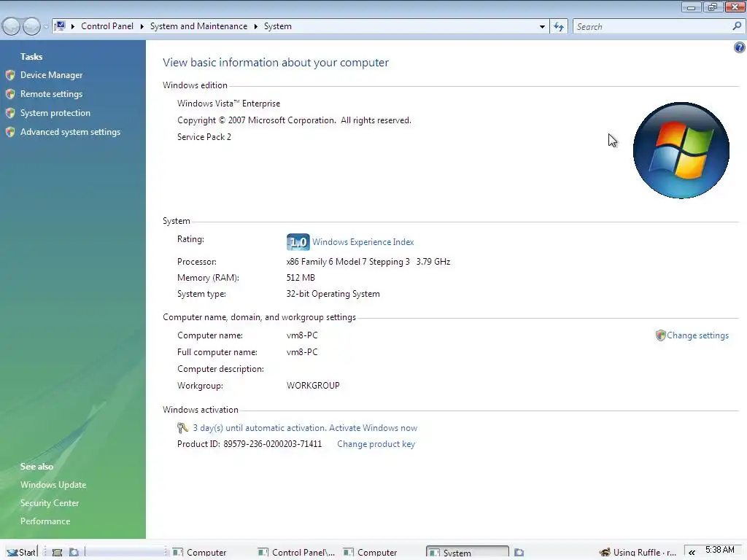Click the System protection shield icon
The width and height of the screenshot is (747, 560).
pos(10,113)
